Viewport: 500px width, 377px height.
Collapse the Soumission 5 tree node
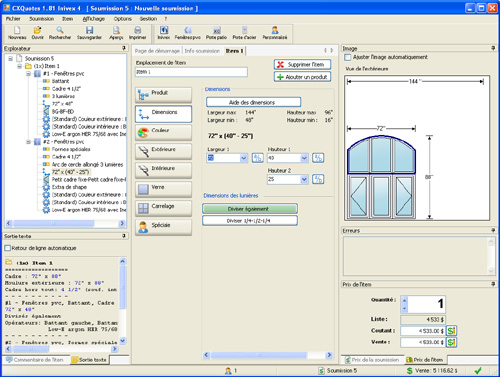(x=10, y=59)
